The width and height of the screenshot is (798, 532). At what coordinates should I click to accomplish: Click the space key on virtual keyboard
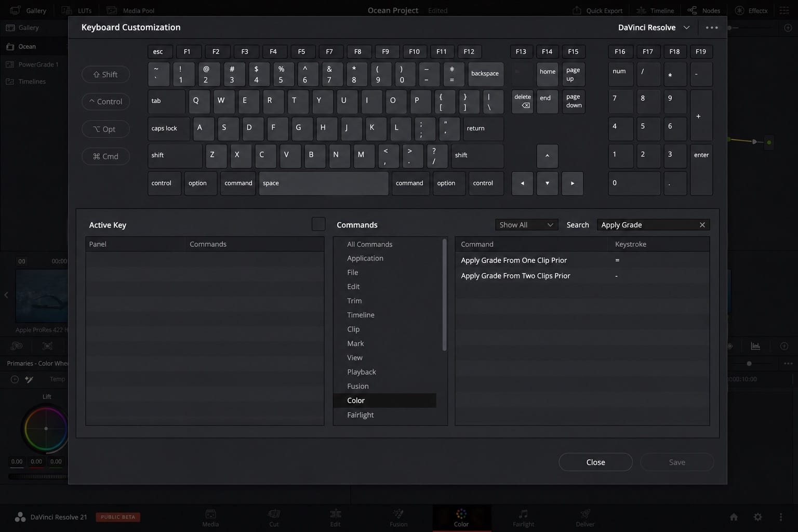(x=324, y=183)
